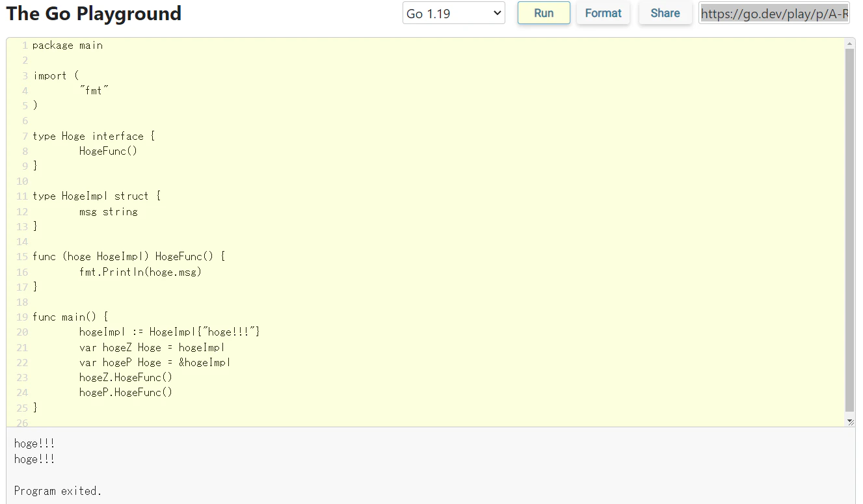Click 'var hogeP Hoge = &hogeImpl' line

click(x=155, y=362)
